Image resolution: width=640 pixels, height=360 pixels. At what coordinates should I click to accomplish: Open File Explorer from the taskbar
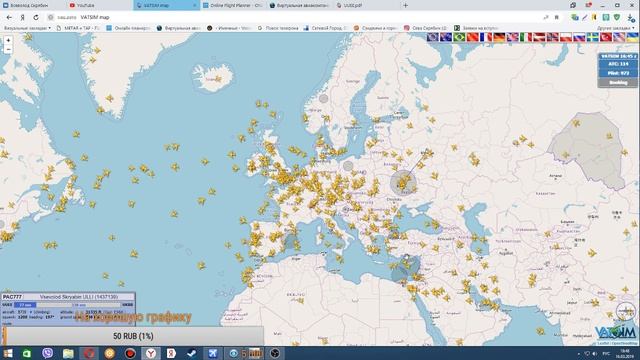(x=68, y=353)
